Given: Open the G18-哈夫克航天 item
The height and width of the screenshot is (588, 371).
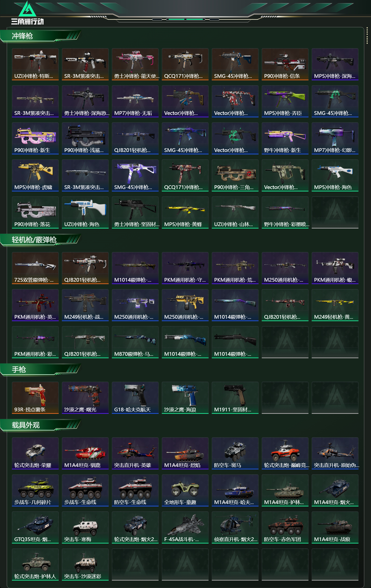Looking at the screenshot, I should 135,398.
